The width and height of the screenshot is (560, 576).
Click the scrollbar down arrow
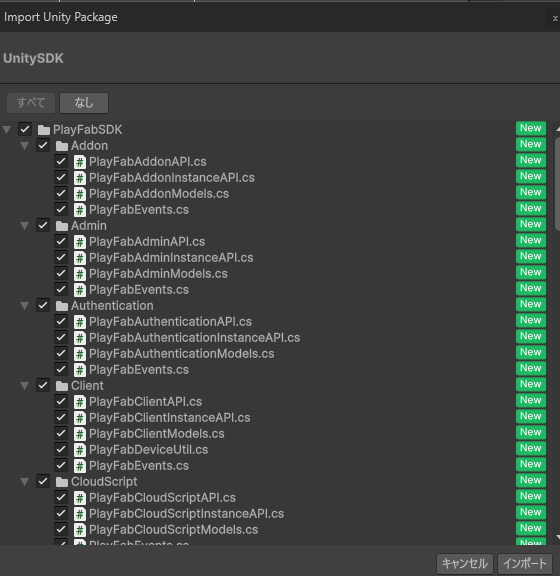tap(558, 537)
